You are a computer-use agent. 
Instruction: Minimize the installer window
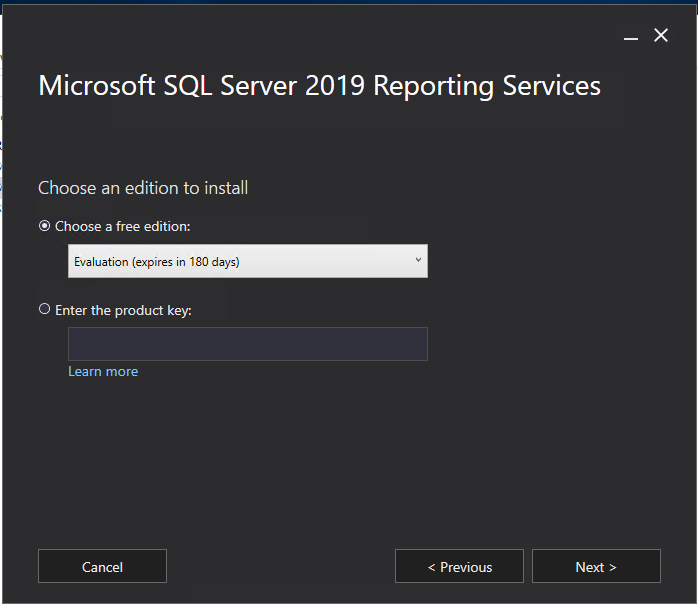[631, 36]
